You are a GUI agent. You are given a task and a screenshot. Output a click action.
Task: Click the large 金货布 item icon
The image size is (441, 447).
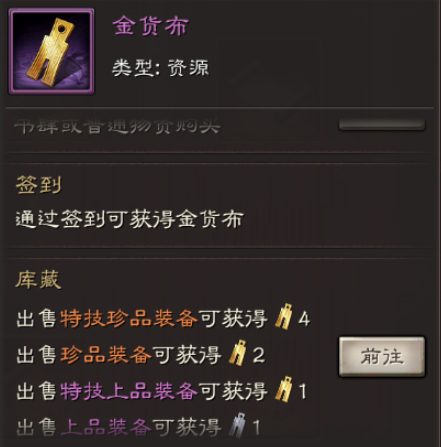click(51, 51)
